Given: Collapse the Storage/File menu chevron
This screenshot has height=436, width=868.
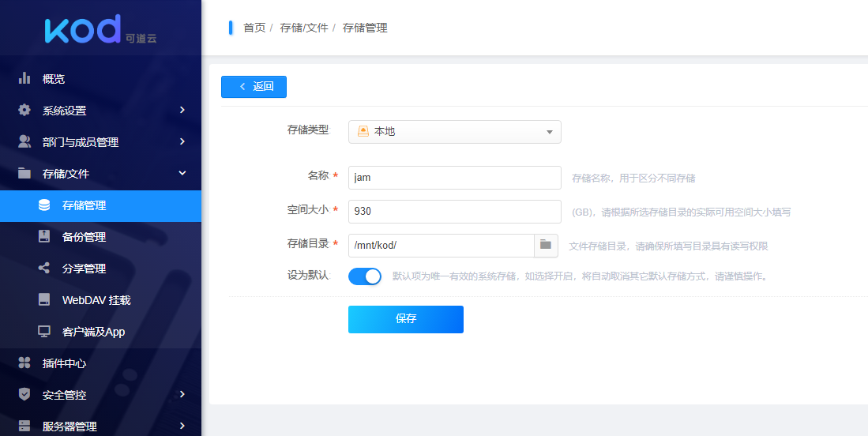Looking at the screenshot, I should 182,174.
